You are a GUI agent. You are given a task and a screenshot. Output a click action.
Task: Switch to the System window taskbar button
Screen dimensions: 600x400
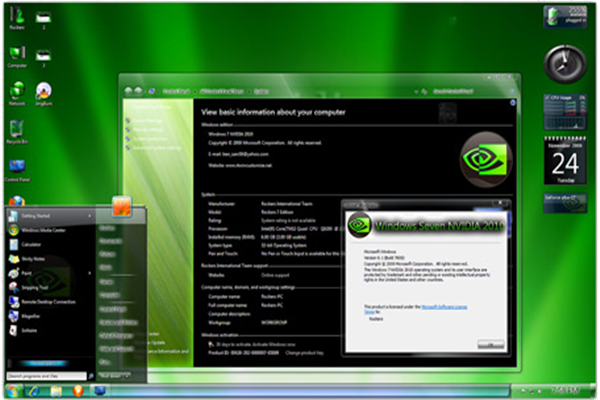coord(99,391)
